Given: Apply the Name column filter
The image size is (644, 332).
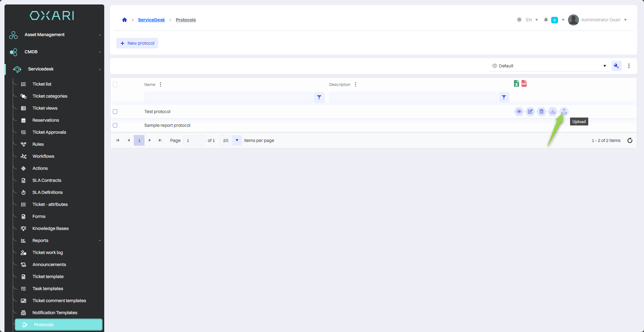Looking at the screenshot, I should [x=319, y=97].
